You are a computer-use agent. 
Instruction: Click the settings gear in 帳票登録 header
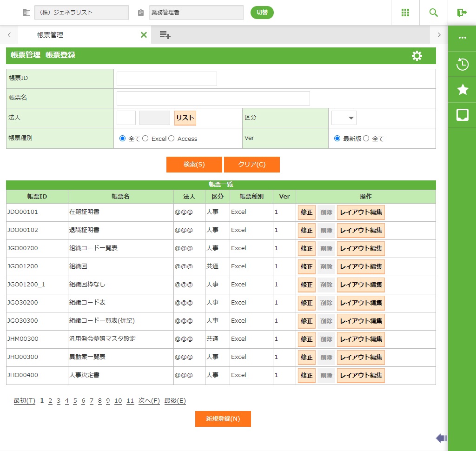417,56
